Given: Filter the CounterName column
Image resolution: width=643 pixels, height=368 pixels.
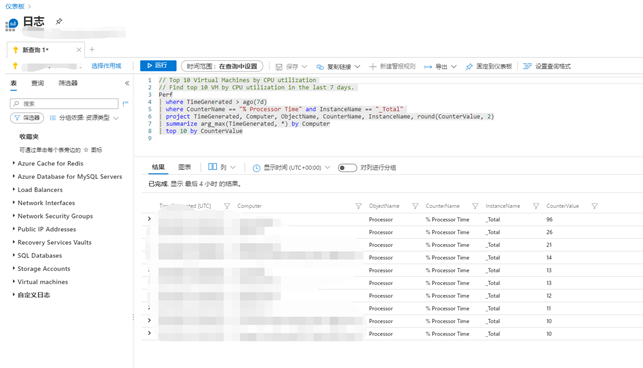Looking at the screenshot, I should [475, 206].
